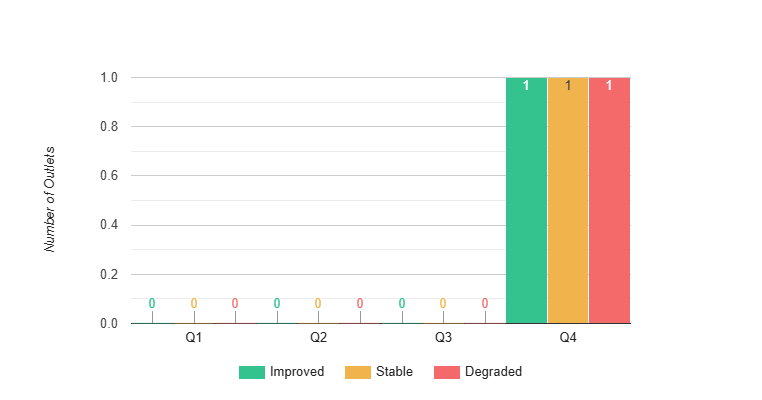This screenshot has height=400, width=762.
Task: Toggle the Stable series legend label
Action: tap(395, 372)
